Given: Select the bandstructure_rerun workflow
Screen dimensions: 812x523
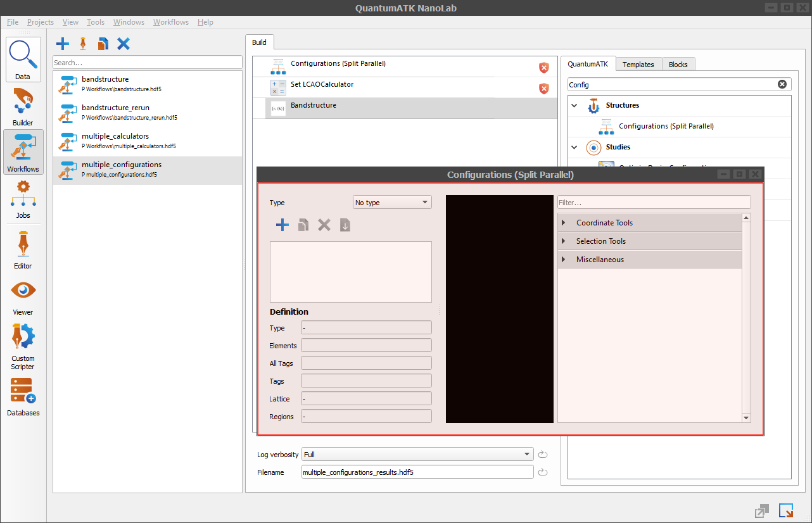Looking at the screenshot, I should (148, 113).
